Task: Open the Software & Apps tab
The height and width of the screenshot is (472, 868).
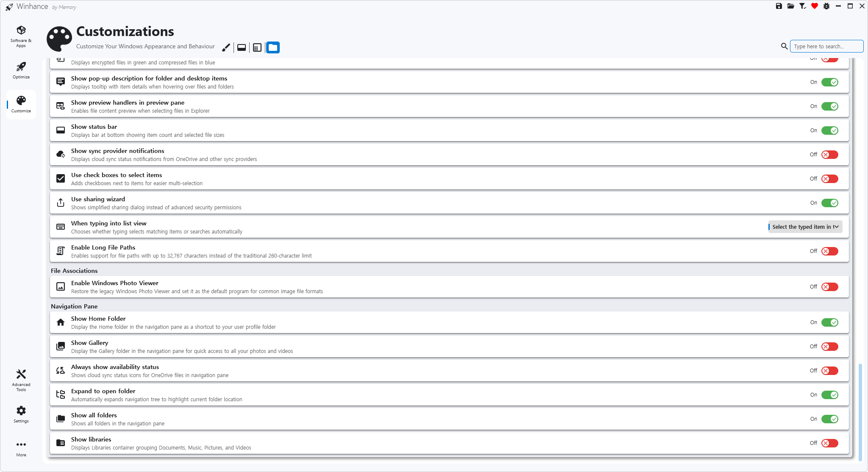Action: (x=21, y=36)
